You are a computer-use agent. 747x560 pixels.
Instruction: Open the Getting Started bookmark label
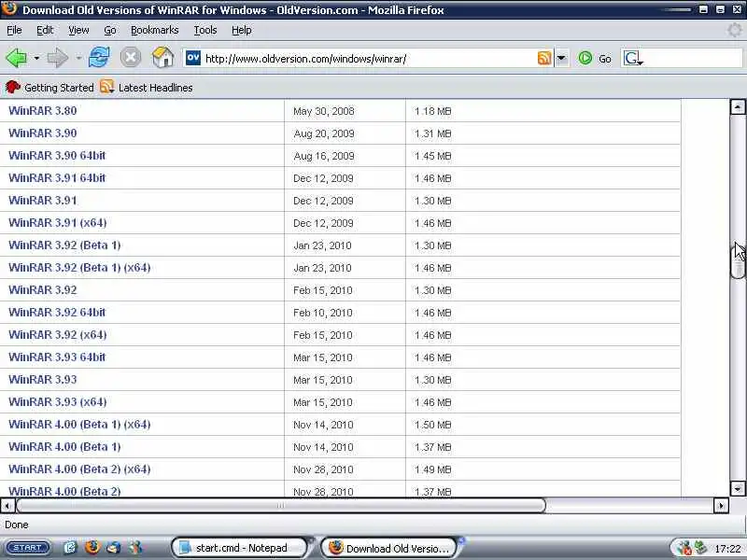59,88
